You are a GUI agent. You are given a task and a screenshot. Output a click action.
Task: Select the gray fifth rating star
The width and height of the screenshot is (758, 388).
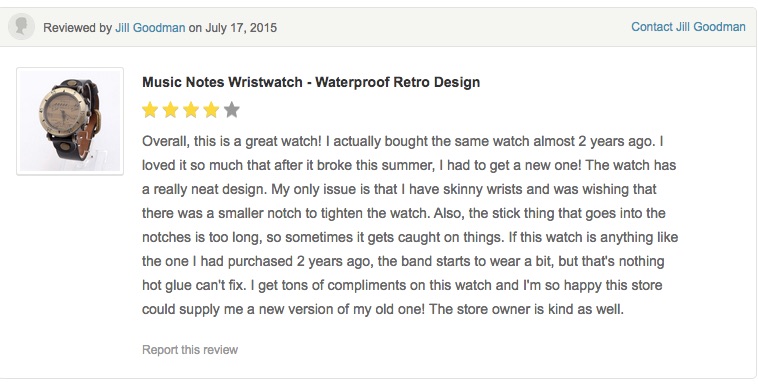tap(232, 110)
